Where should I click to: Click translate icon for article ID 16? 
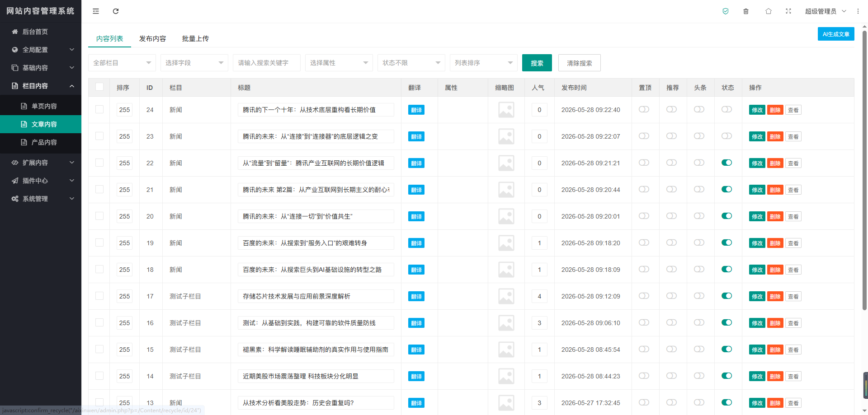click(x=416, y=323)
